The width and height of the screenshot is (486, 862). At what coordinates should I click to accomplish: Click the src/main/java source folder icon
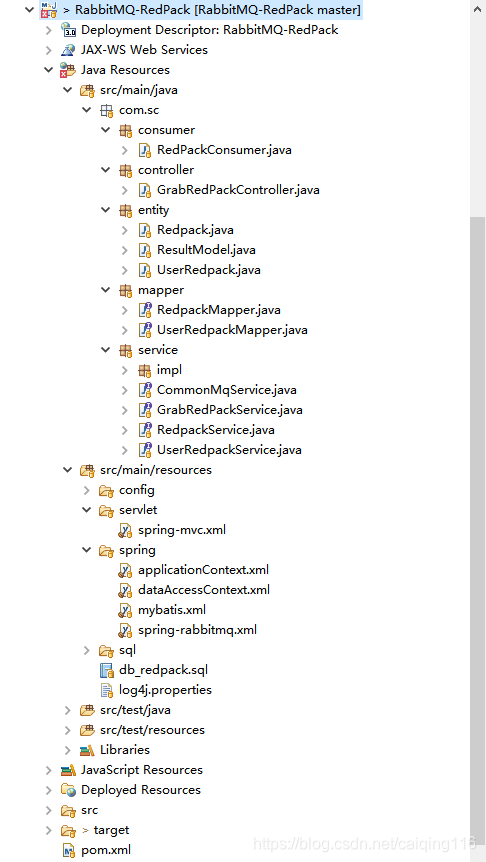[x=87, y=90]
